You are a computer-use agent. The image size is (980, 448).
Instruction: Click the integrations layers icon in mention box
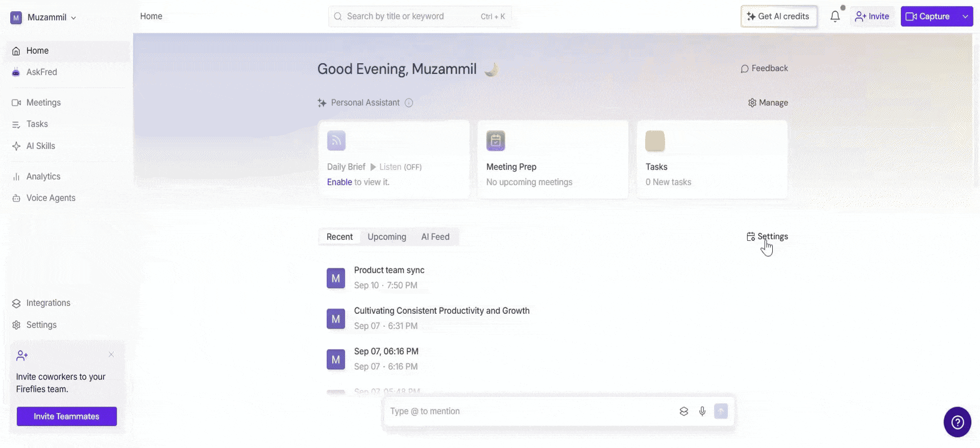click(x=684, y=411)
